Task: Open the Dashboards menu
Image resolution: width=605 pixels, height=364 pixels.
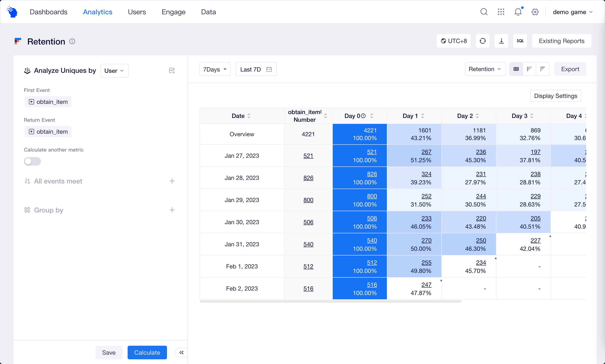Action: tap(49, 11)
